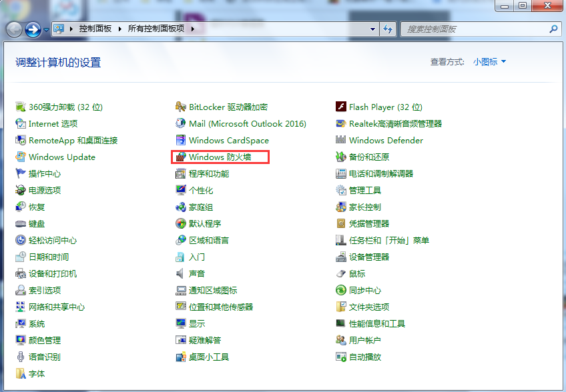This screenshot has width=566, height=392.
Task: Click the 鼠标 mouse icon
Action: tap(341, 273)
